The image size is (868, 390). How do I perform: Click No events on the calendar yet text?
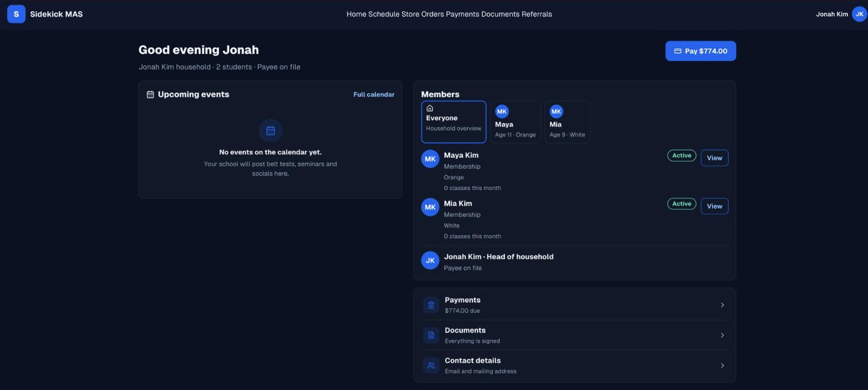(x=271, y=152)
